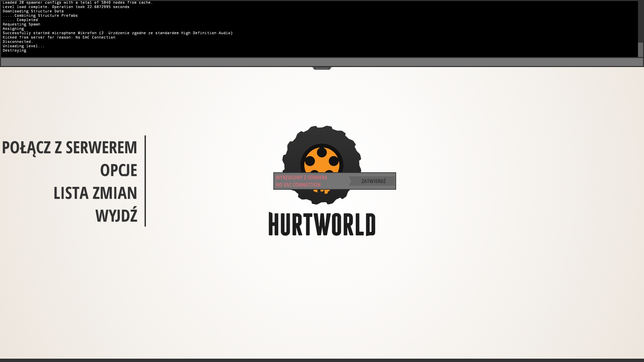
Task: View the Lista zmian changelog
Action: pyautogui.click(x=95, y=193)
